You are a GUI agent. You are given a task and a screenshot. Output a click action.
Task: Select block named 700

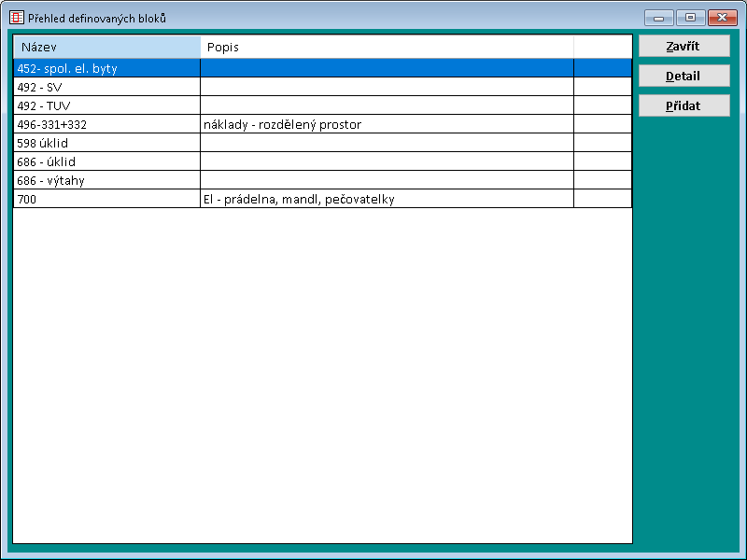(106, 199)
